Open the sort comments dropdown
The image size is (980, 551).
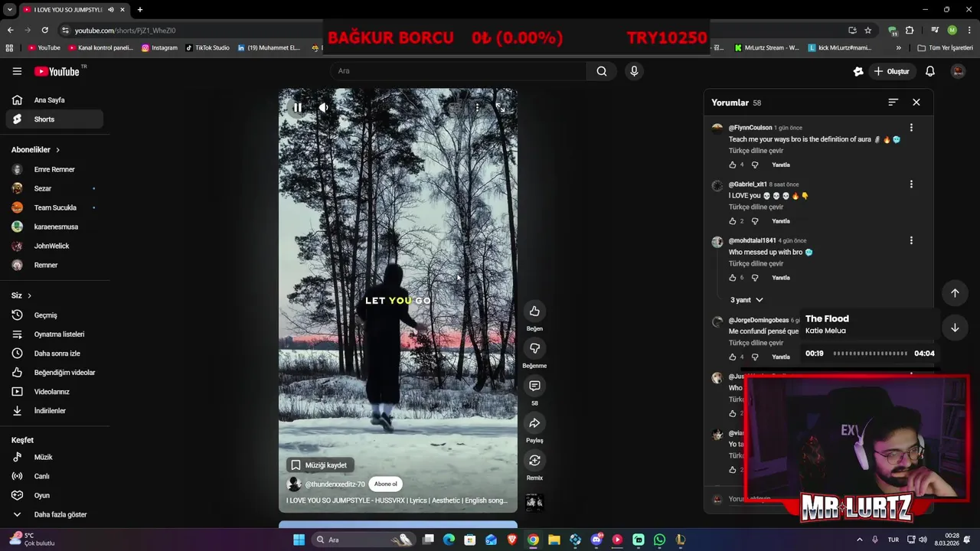click(x=893, y=102)
